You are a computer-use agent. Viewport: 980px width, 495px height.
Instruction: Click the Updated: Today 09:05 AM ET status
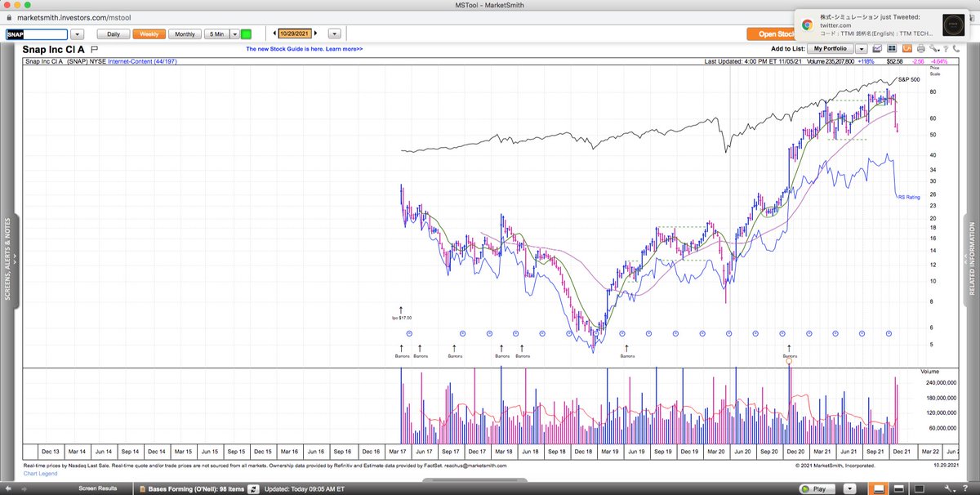pyautogui.click(x=306, y=489)
